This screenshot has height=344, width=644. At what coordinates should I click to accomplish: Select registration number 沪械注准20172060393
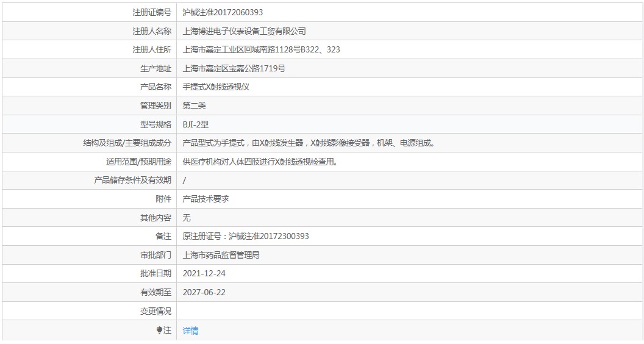click(x=223, y=12)
